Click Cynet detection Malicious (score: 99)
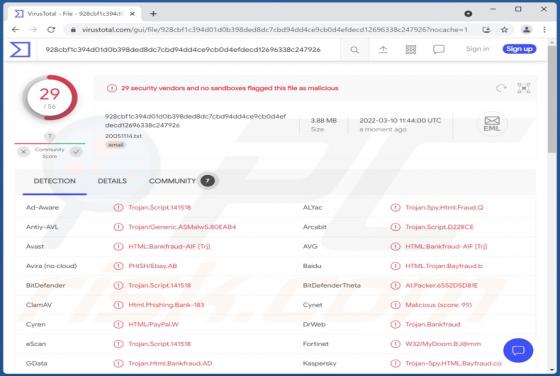The image size is (560, 376). tap(438, 305)
